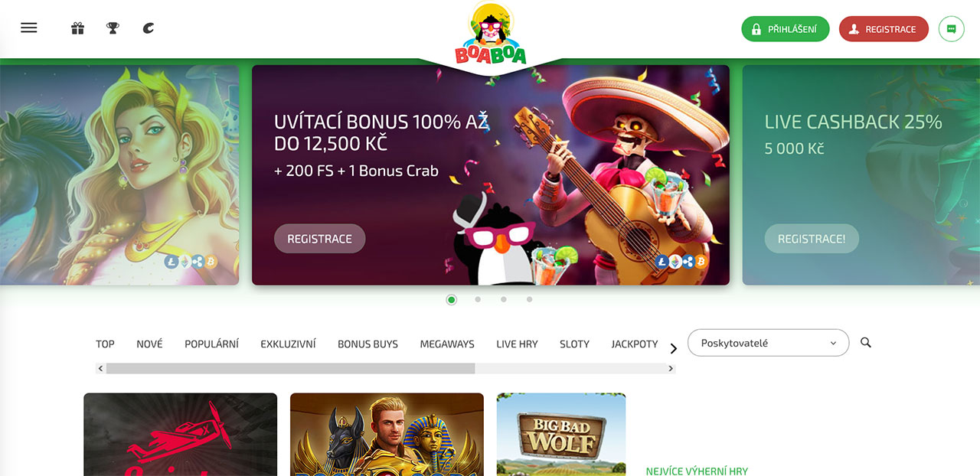980x476 pixels.
Task: Switch to the BONUS BUYS category tab
Action: (x=367, y=344)
